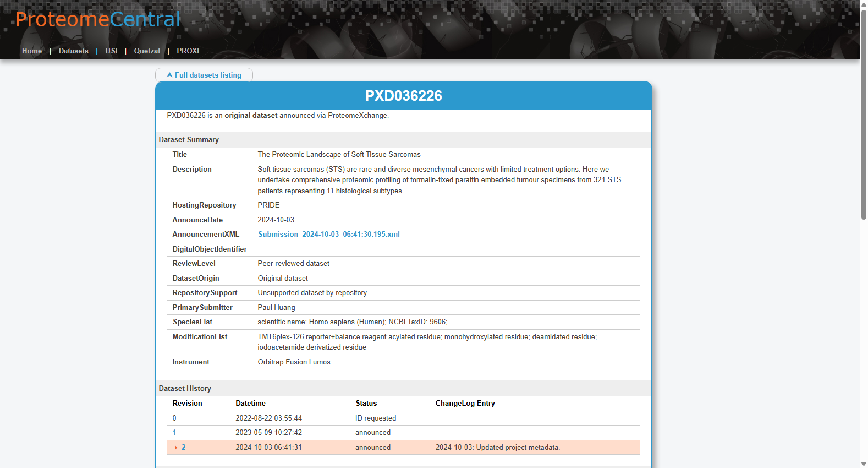Click the ModificationList TMT6plex-126 text
868x468 pixels.
(427, 342)
